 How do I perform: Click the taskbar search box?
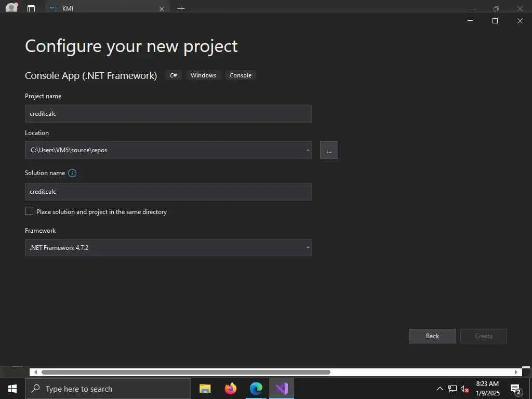coord(108,389)
